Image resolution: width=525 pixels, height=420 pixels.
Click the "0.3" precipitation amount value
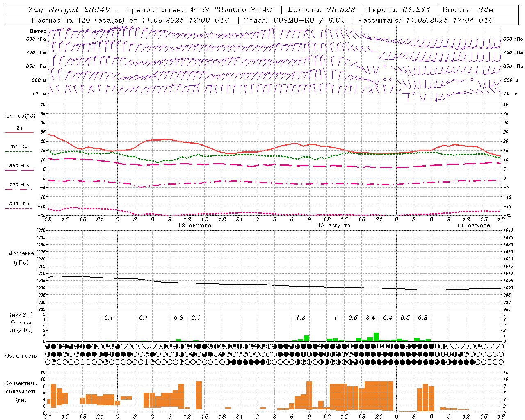(x=178, y=317)
